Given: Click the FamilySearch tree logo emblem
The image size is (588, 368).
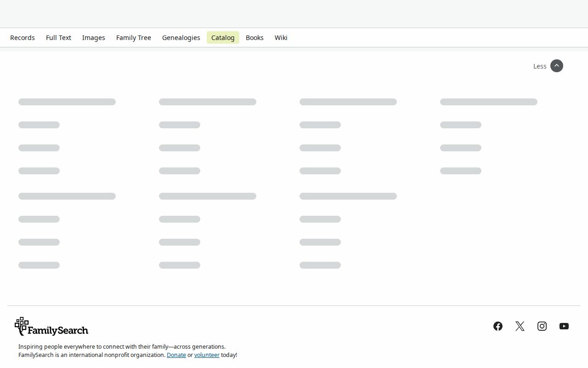Looking at the screenshot, I should point(21,325).
